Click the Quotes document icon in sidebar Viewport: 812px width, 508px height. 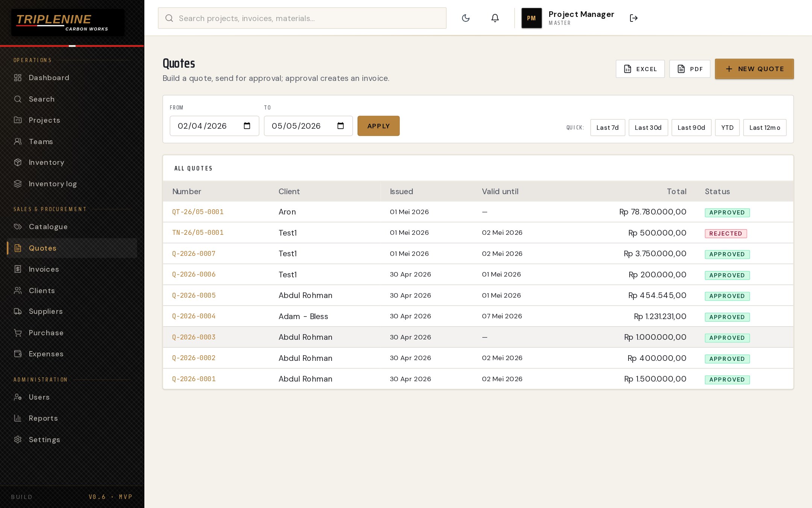(18, 248)
